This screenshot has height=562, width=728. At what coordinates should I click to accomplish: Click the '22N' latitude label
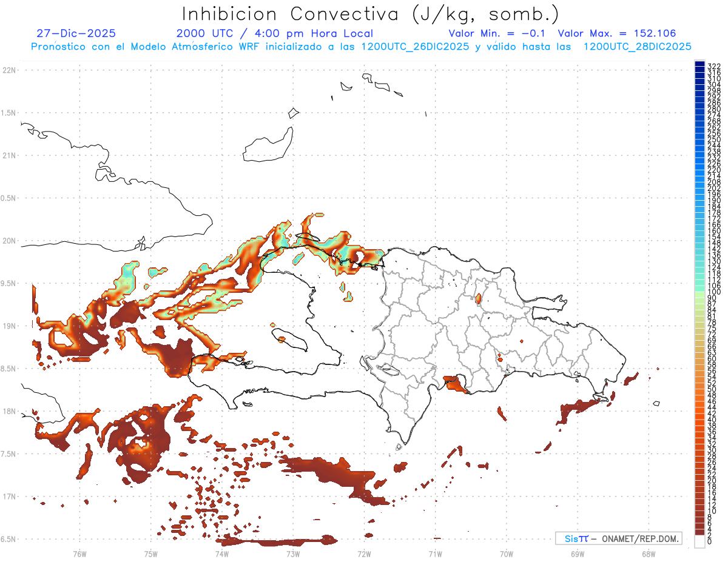click(9, 70)
